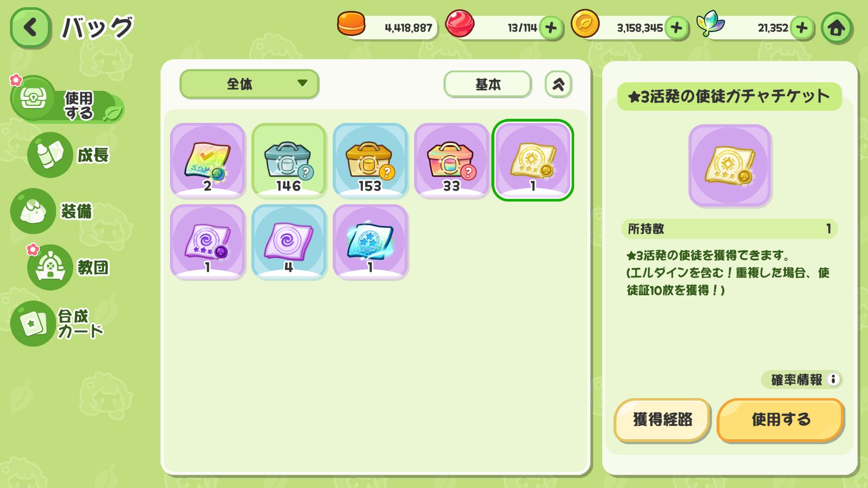This screenshot has width=868, height=488.
Task: Select the rainbow ticket with count 2
Action: pos(208,160)
